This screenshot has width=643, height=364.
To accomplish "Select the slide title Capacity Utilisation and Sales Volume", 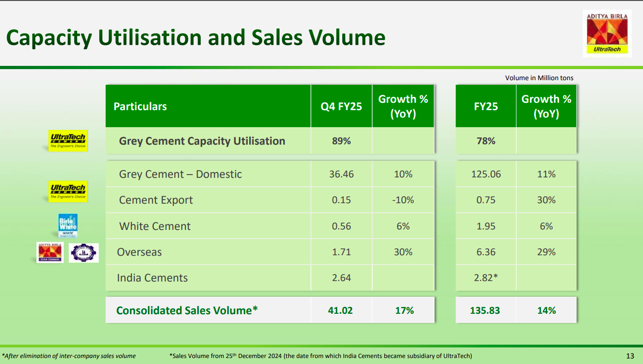I will pyautogui.click(x=196, y=37).
